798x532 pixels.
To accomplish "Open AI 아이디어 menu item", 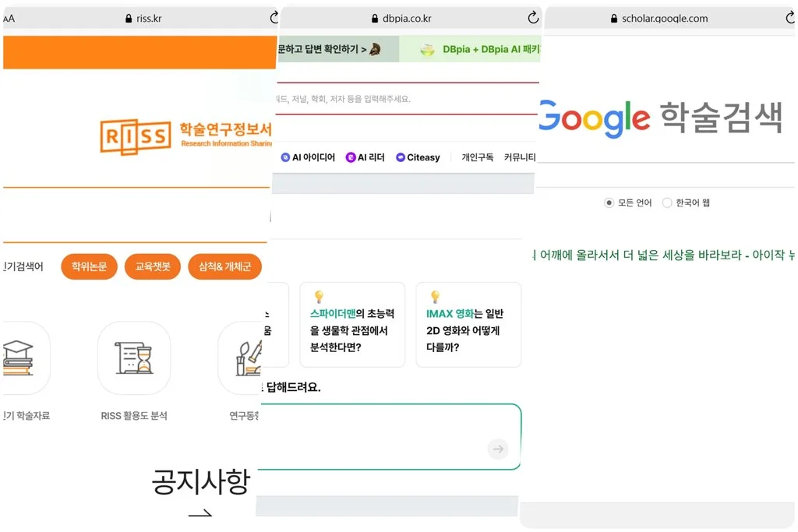I will click(x=308, y=157).
